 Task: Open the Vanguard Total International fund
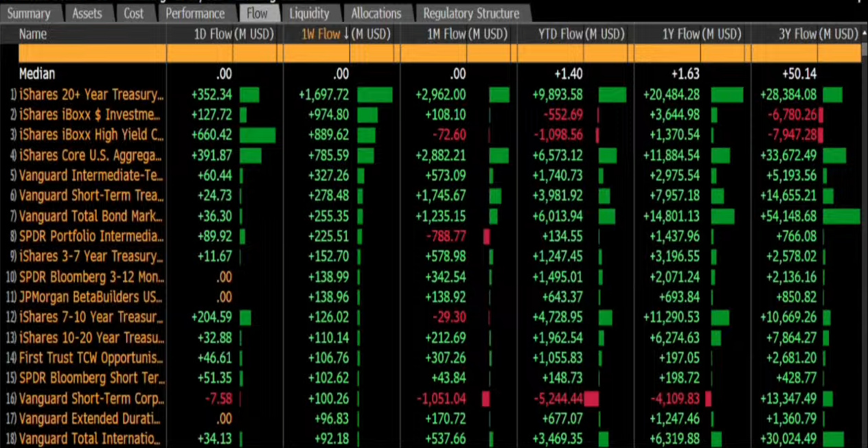[x=91, y=439]
